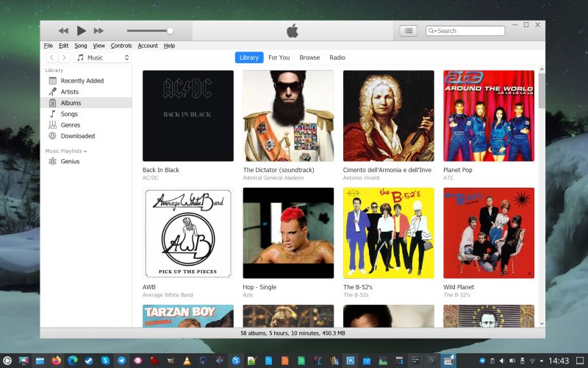Open The Dictator soundtrack album cover
The height and width of the screenshot is (368, 588).
tap(288, 116)
